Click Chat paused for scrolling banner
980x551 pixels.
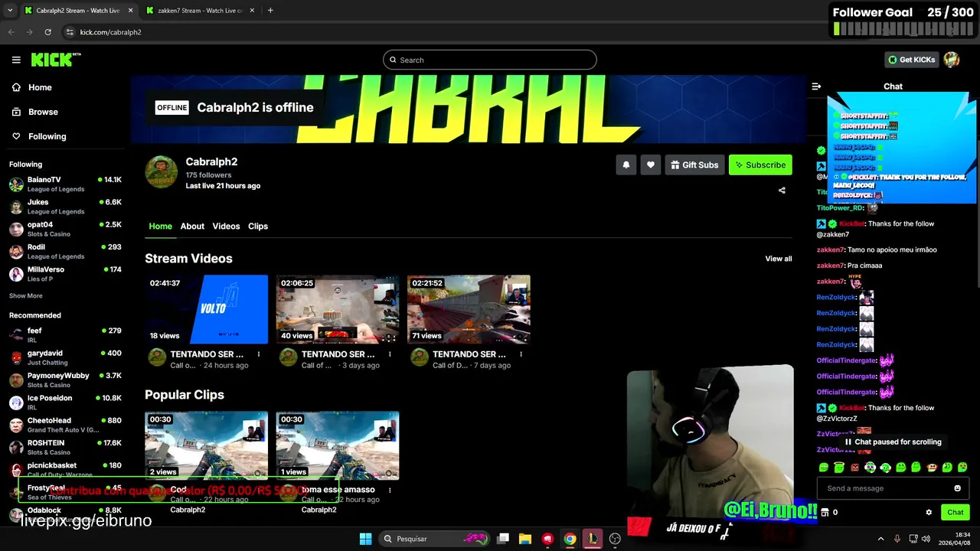tap(893, 442)
